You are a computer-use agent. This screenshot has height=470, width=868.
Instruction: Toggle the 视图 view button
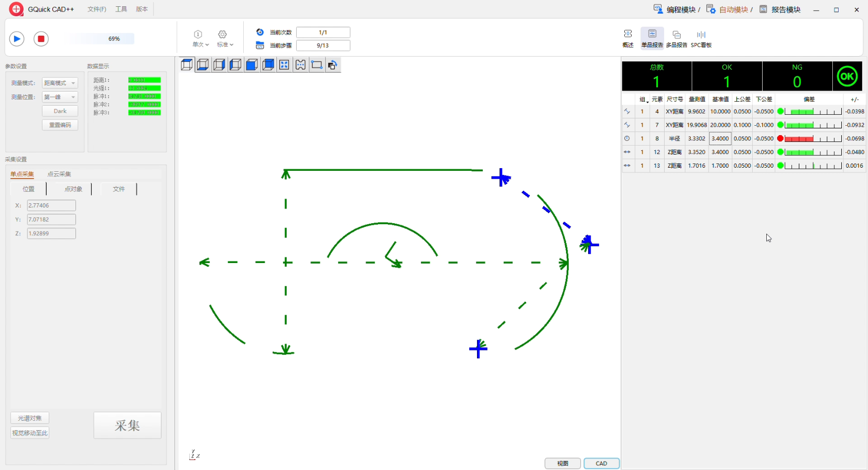click(562, 463)
